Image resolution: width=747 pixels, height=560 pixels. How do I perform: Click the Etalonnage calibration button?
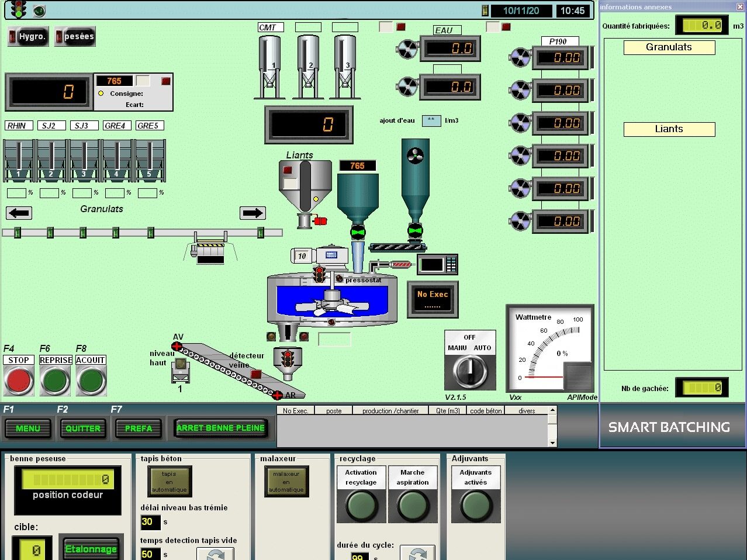click(91, 549)
